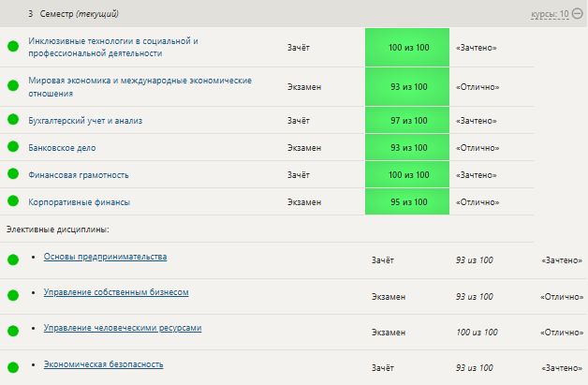Open course «Инклюзивные технологии в социальной и профессиональной деятельности»
Viewport: 588px width, 385px height.
tap(113, 47)
